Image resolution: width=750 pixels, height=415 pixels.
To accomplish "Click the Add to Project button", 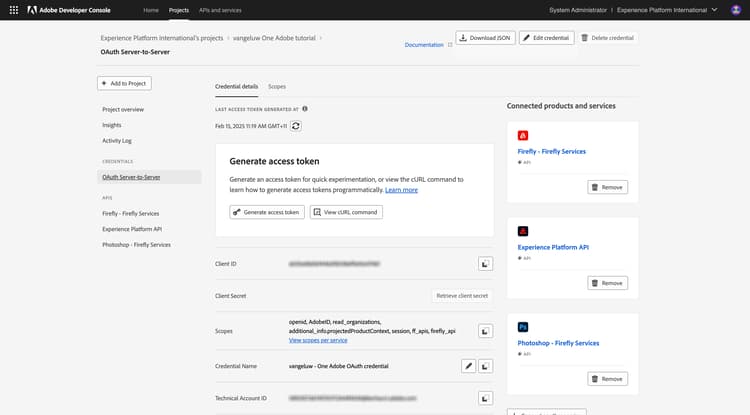I will coord(124,83).
